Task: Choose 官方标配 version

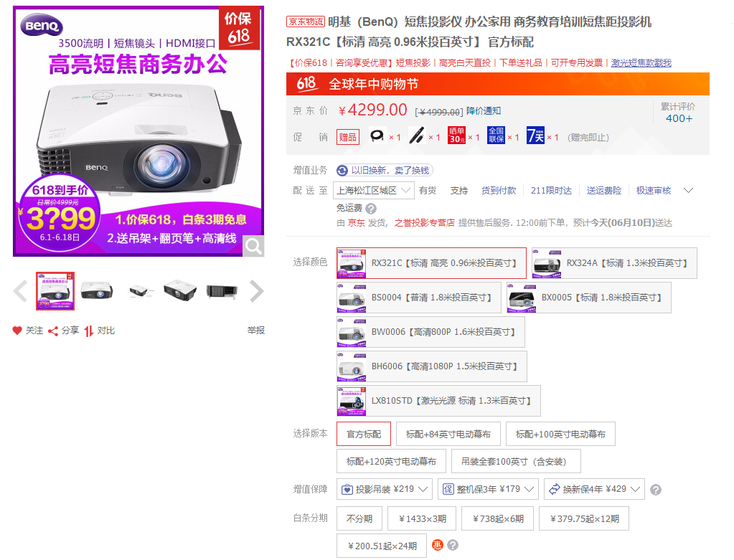Action: [x=364, y=434]
